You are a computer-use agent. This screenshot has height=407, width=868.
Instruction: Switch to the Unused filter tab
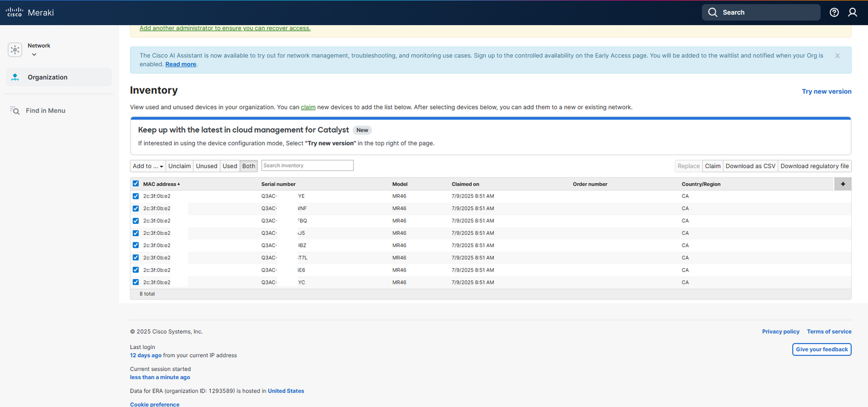click(206, 166)
